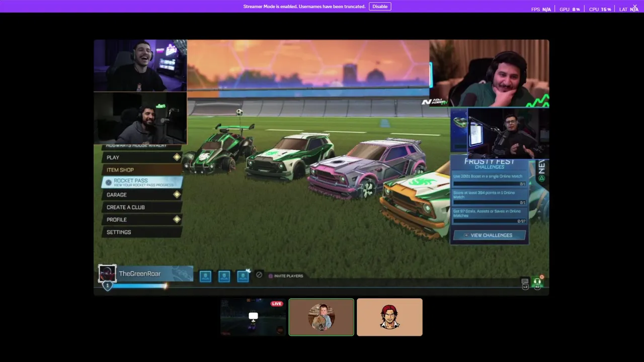Open the NEWS side tab
This screenshot has width=644, height=362.
click(x=542, y=170)
